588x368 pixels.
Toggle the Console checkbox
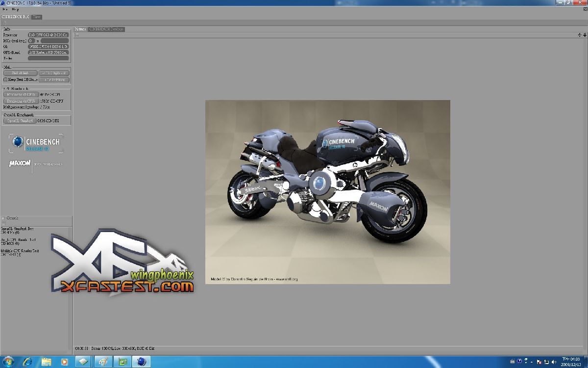(x=3, y=218)
